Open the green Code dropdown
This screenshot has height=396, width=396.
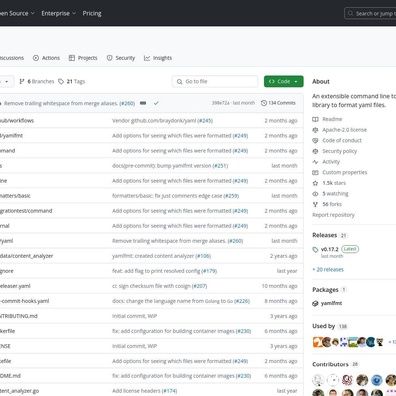point(284,81)
